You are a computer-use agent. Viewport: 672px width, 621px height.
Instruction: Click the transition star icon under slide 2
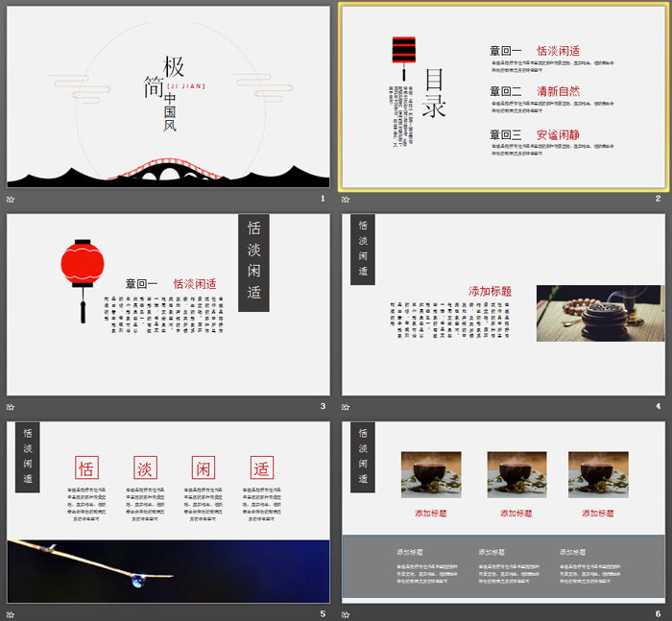pyautogui.click(x=346, y=199)
